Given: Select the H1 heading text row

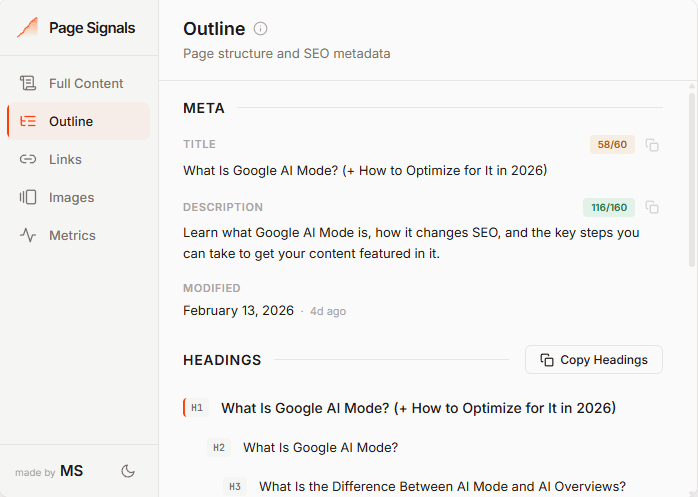Looking at the screenshot, I should [418, 408].
